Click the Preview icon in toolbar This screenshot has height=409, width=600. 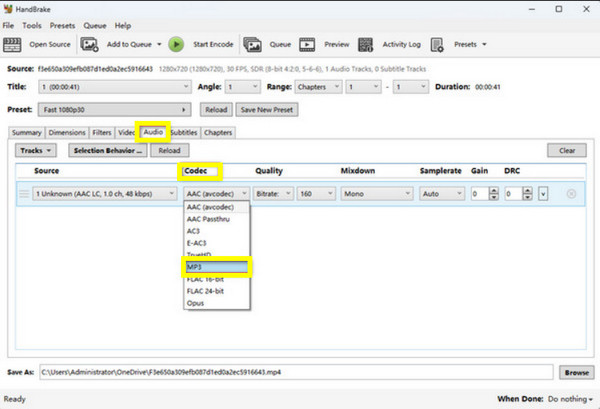tap(308, 44)
